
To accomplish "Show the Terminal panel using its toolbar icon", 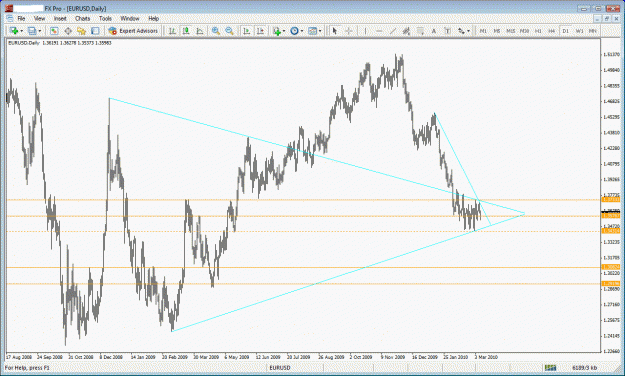I will (95, 31).
